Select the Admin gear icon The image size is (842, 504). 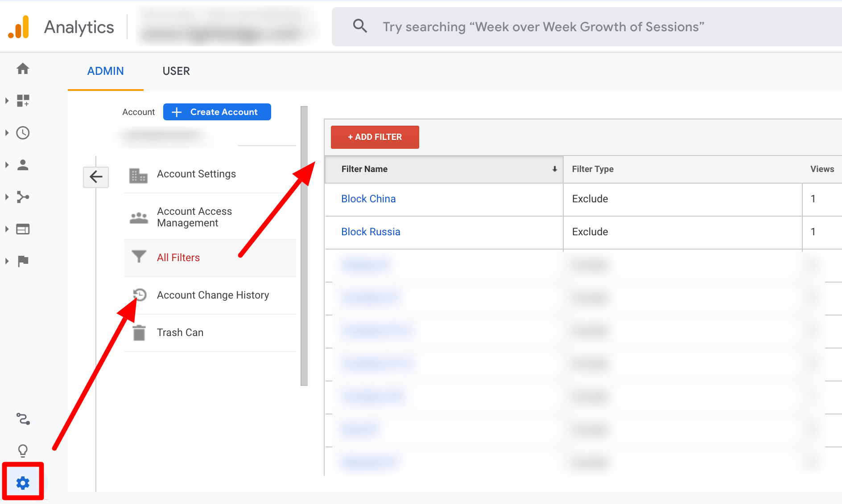tap(23, 482)
